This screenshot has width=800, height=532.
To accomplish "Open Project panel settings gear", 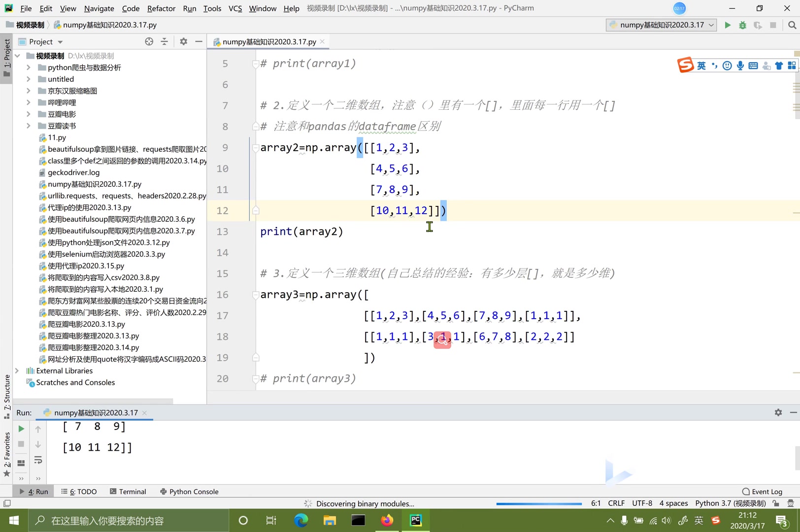I will click(184, 42).
